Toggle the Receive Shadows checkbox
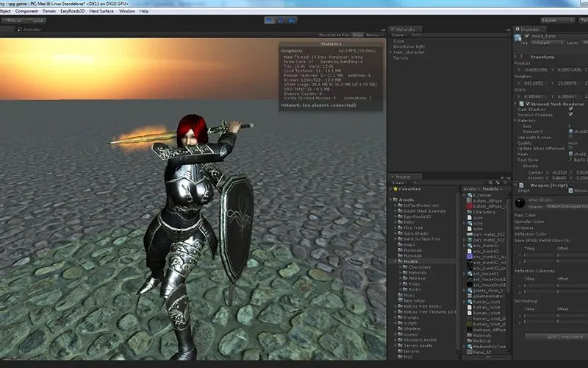The height and width of the screenshot is (368, 588). (571, 114)
